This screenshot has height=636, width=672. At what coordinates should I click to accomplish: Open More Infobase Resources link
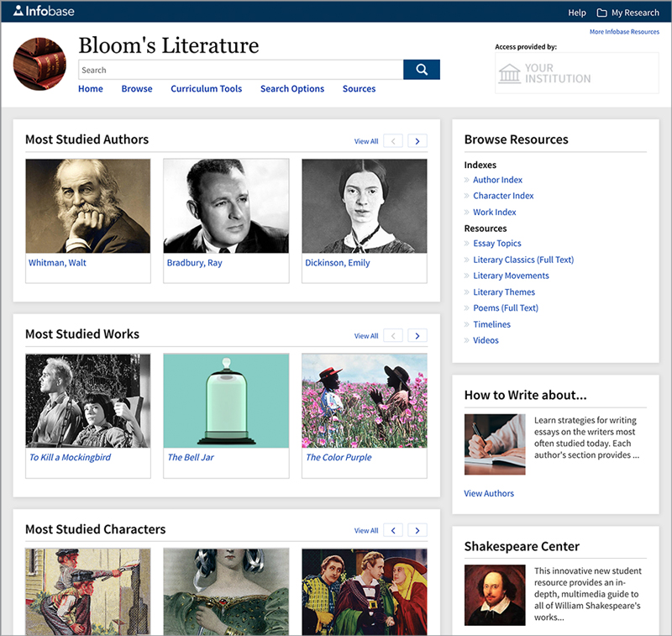(x=624, y=32)
